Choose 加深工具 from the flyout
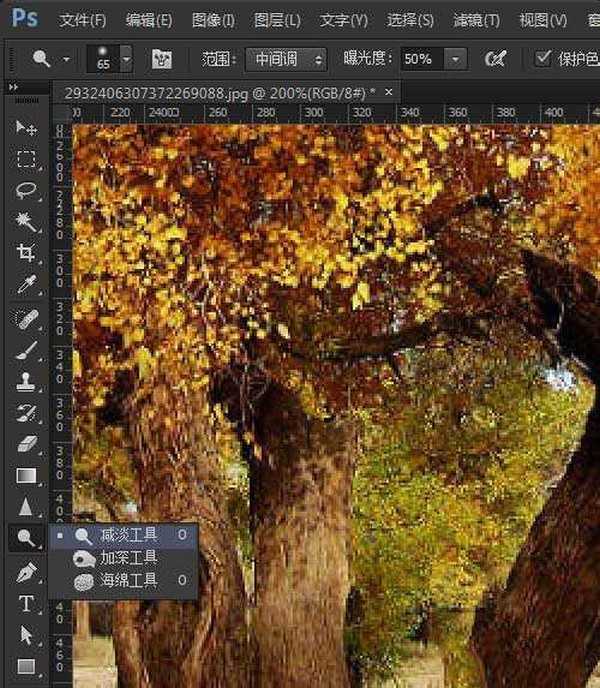 coord(128,558)
